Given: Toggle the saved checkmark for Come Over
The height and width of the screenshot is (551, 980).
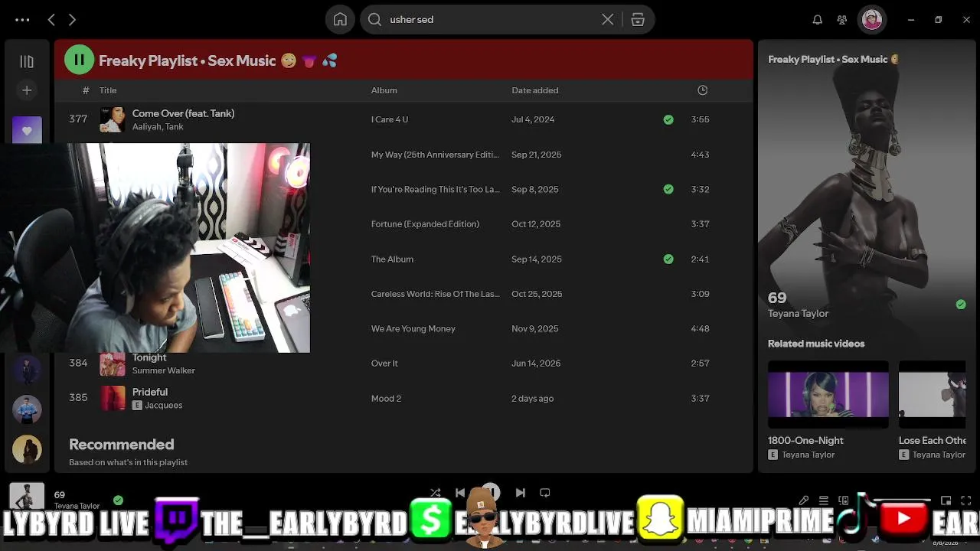Looking at the screenshot, I should (668, 119).
